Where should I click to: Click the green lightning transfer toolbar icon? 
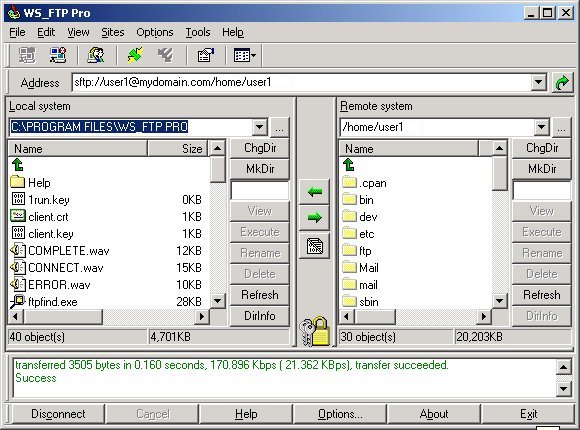pyautogui.click(x=135, y=56)
